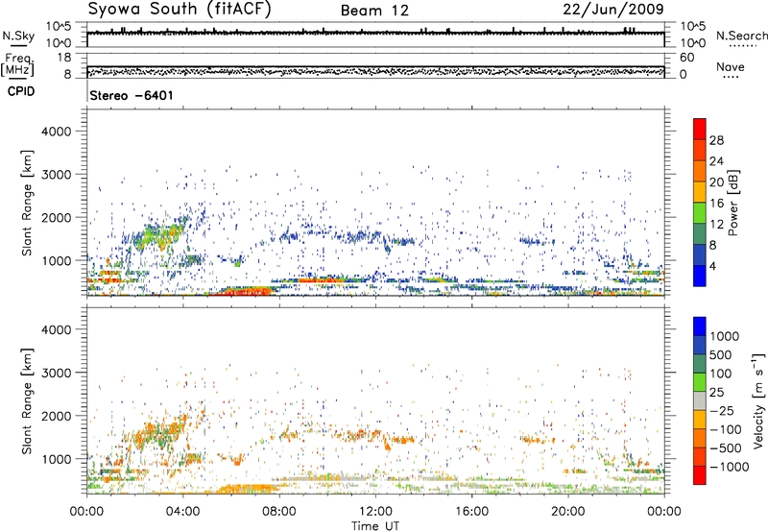This screenshot has width=768, height=532.
Task: Click the "CPID" row label
Action: pos(21,91)
